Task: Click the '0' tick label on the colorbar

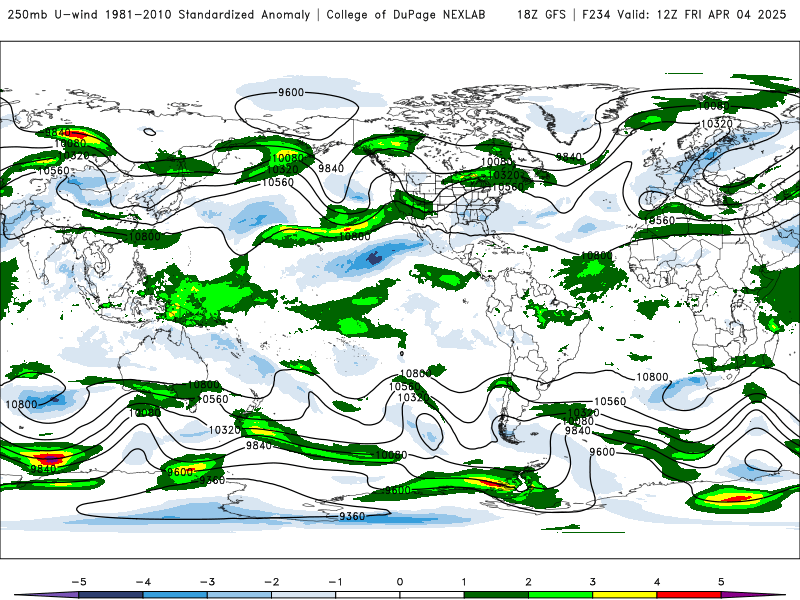Action: pyautogui.click(x=399, y=582)
